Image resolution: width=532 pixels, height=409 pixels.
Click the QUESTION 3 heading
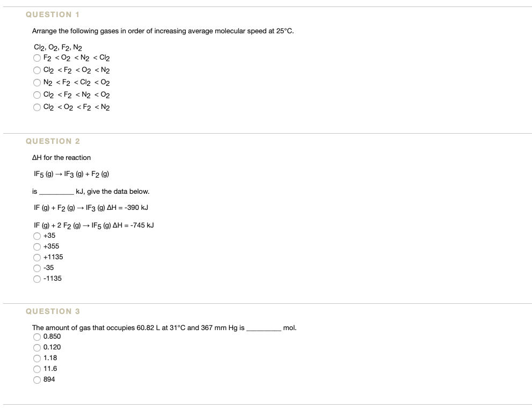point(53,311)
